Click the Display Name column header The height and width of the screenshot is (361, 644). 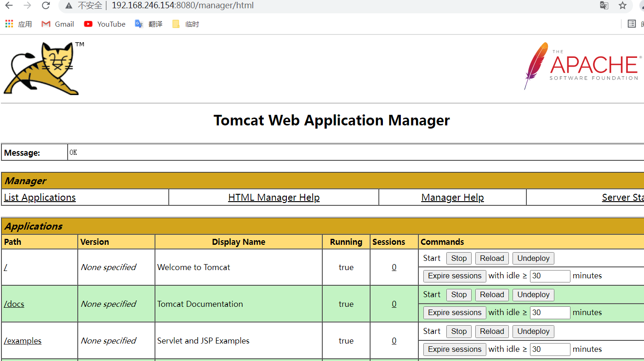click(x=239, y=242)
